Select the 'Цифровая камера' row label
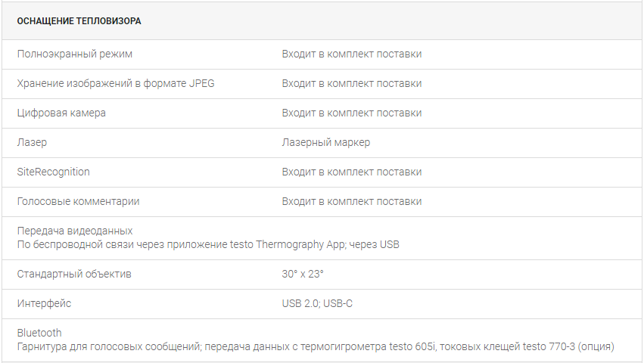Image resolution: width=644 pixels, height=363 pixels. (x=61, y=113)
